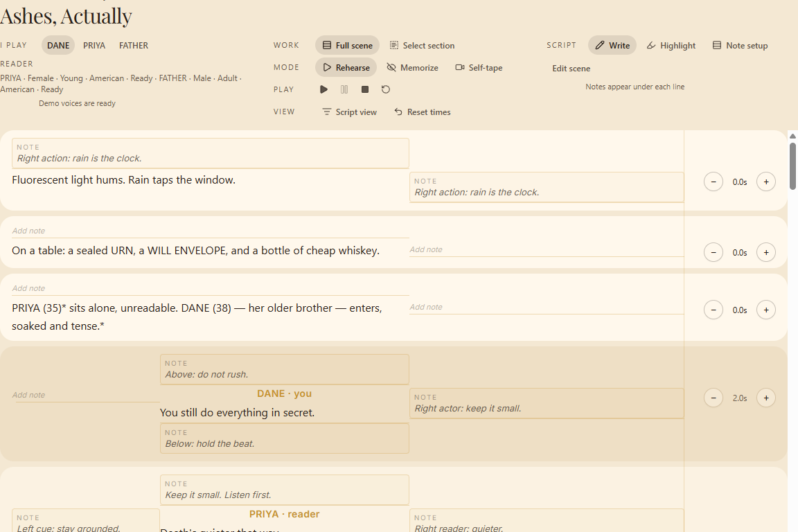Click the line 'You still do everything in secret.'
The height and width of the screenshot is (532, 798).
click(x=237, y=413)
